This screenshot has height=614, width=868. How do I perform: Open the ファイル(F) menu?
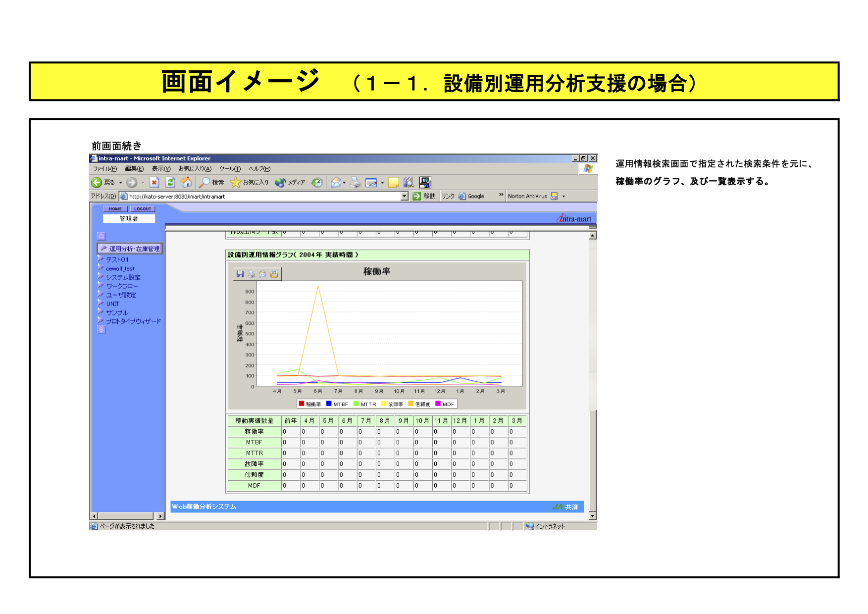pos(105,169)
